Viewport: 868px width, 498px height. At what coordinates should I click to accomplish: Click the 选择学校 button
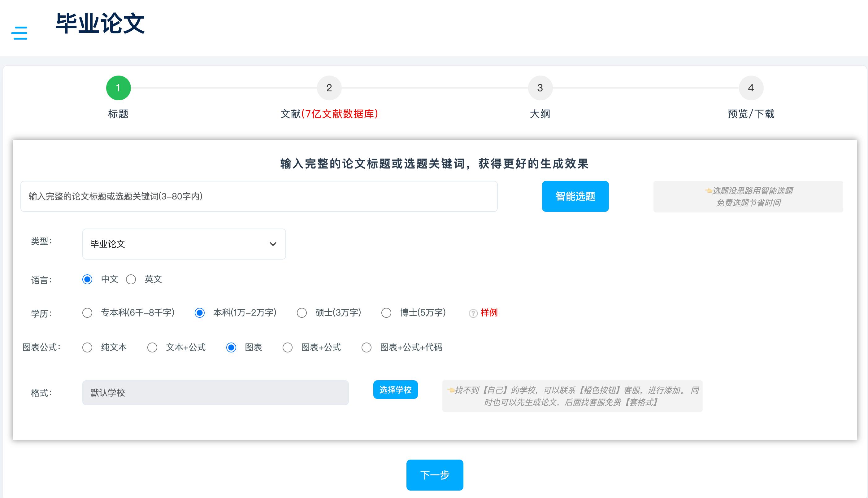(395, 390)
